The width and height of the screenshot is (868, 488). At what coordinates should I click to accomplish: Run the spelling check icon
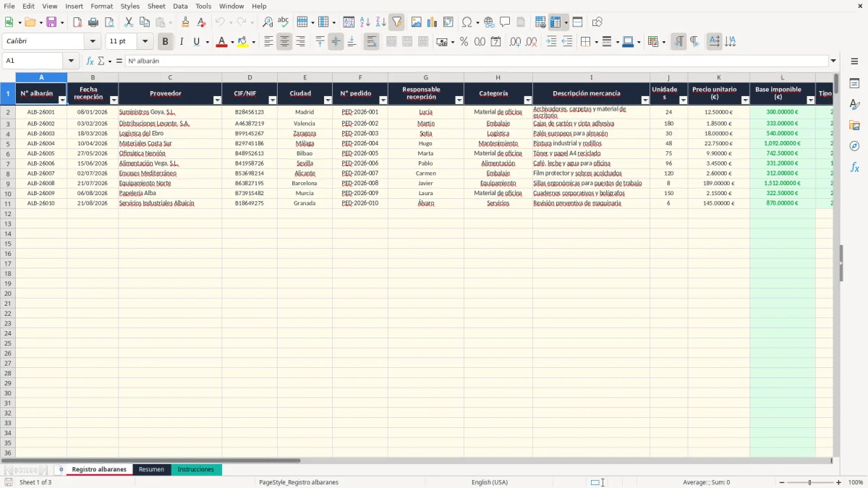(284, 22)
